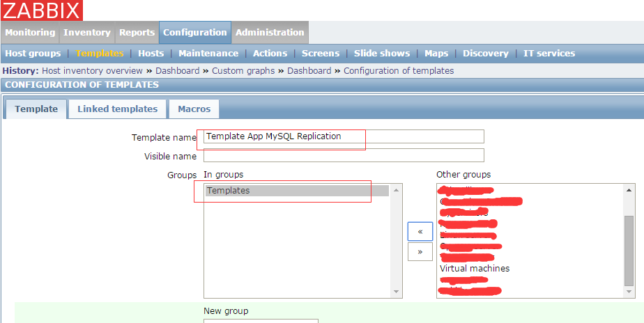Go to IT services submenu

click(549, 54)
